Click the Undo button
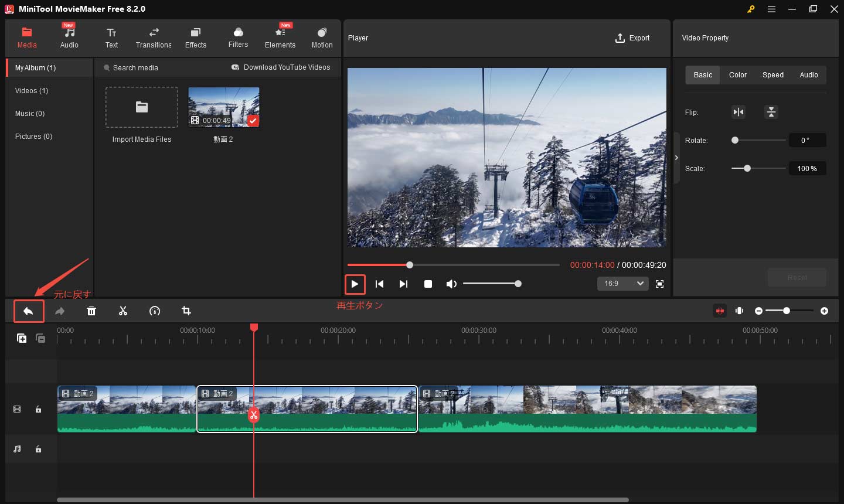The height and width of the screenshot is (504, 844). (28, 311)
